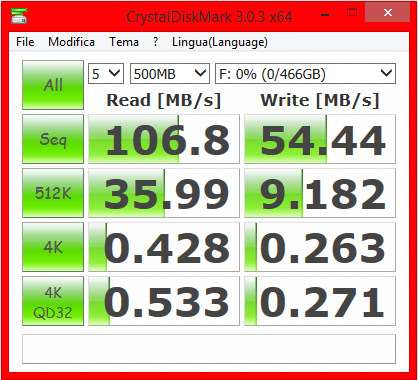Open the test count dropdown showing 5
418x380 pixels.
point(106,73)
